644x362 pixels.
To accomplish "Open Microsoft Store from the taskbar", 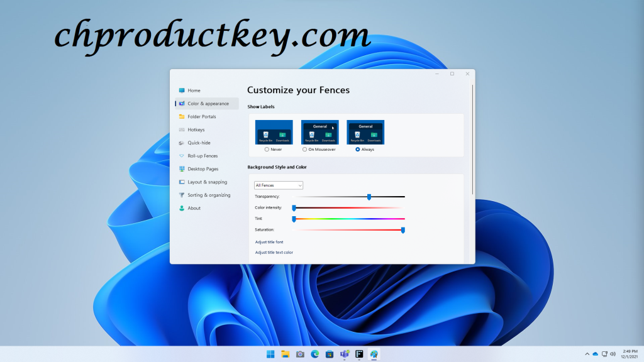I will click(x=330, y=354).
